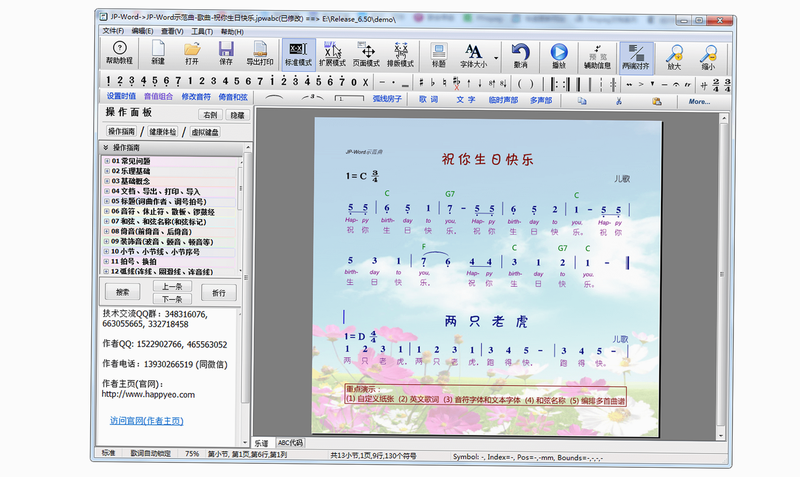
Task: Click the 帮助教程 help icon
Action: coord(119,53)
